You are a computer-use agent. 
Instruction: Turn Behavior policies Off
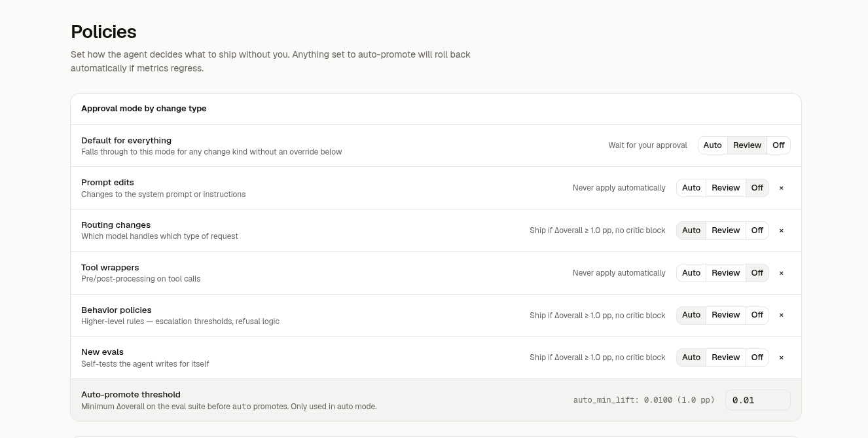(x=757, y=315)
